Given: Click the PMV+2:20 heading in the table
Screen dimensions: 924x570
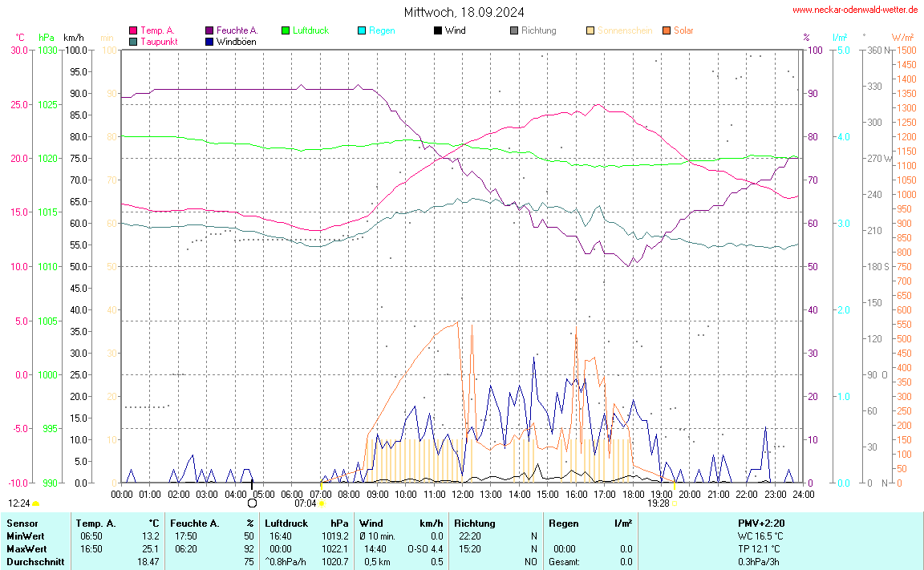Looking at the screenshot, I should coord(760,523).
